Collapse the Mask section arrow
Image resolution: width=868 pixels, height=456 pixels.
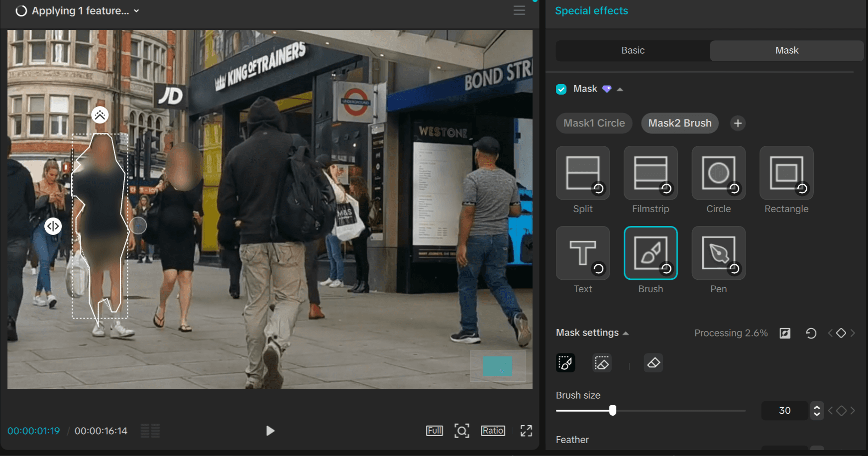point(620,90)
